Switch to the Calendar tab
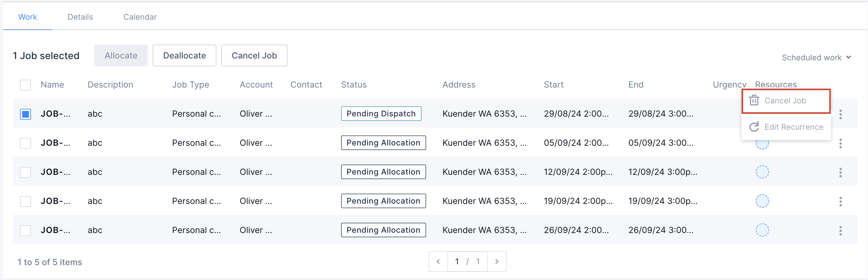 coord(140,17)
